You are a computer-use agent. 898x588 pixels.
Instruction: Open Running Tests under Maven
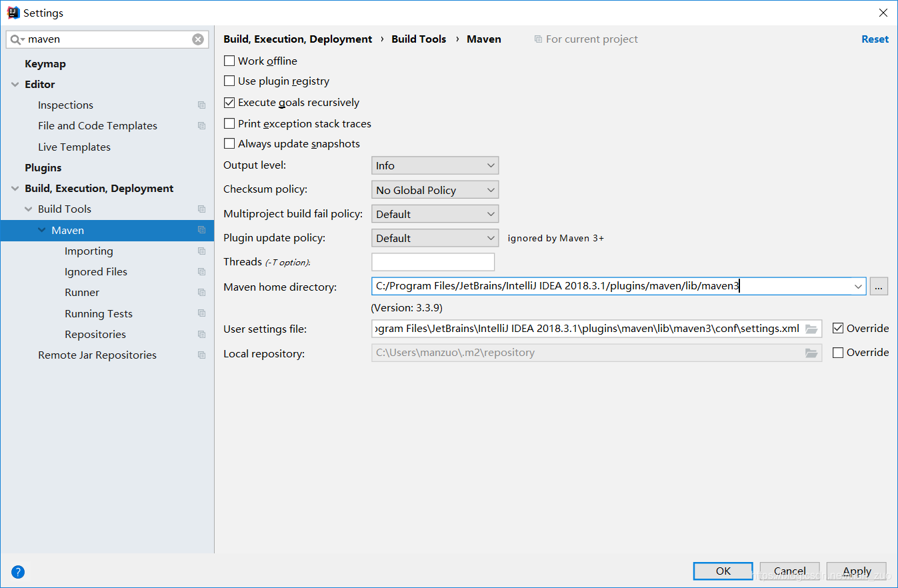99,314
